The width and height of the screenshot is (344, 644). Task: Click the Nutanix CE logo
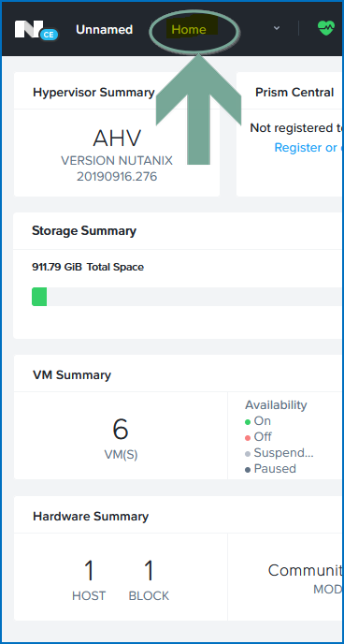pos(36,30)
